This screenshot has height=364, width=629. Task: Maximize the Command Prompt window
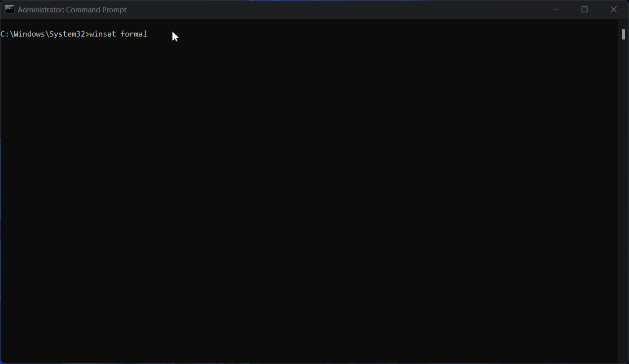click(x=585, y=9)
